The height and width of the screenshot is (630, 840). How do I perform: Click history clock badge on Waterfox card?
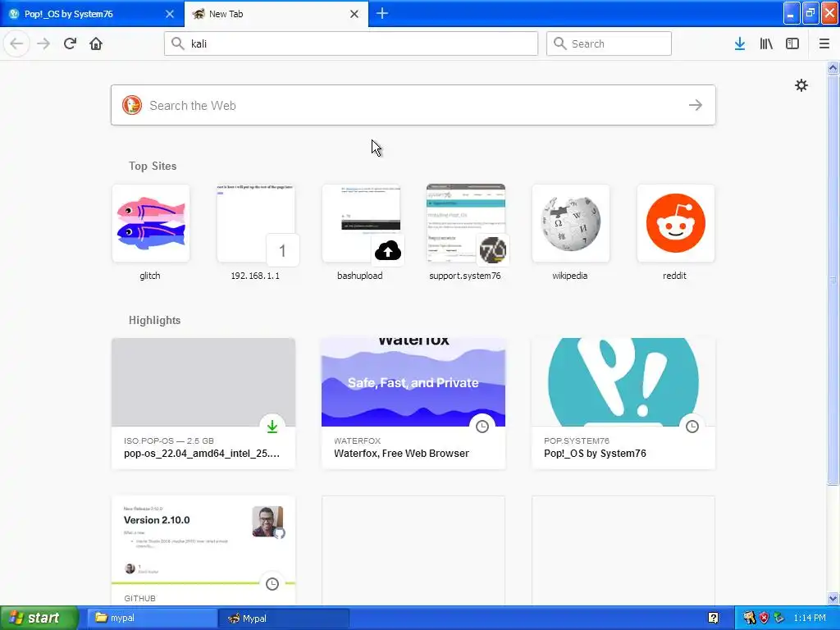point(482,427)
